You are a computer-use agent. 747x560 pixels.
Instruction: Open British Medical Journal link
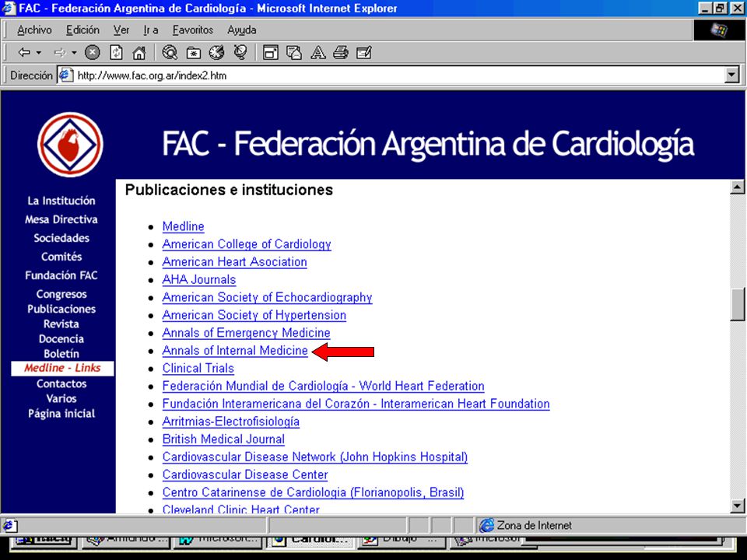(223, 439)
